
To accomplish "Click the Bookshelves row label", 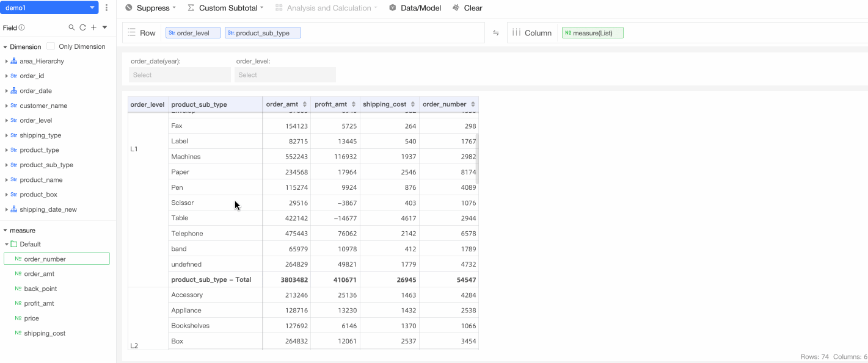I will (190, 326).
